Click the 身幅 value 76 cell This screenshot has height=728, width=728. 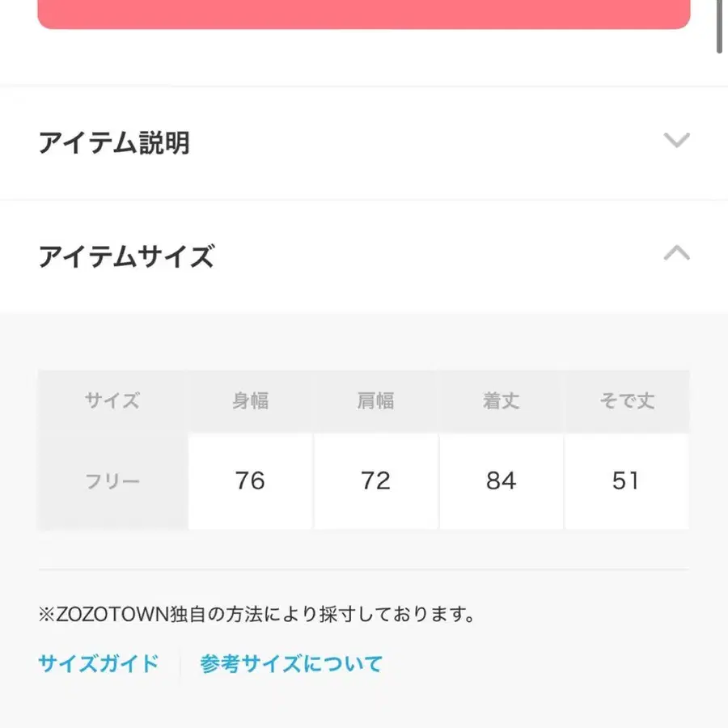pos(250,481)
